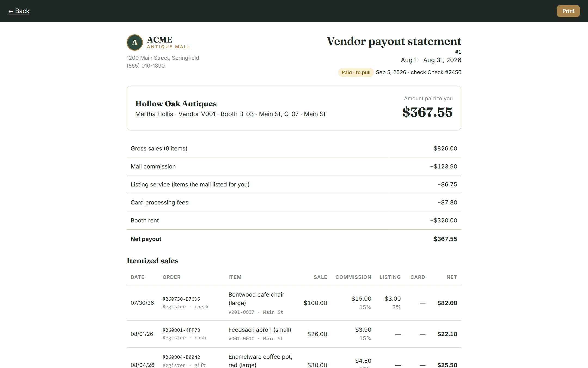Click the ACME round logo badge
This screenshot has width=588, height=368.
pos(135,43)
